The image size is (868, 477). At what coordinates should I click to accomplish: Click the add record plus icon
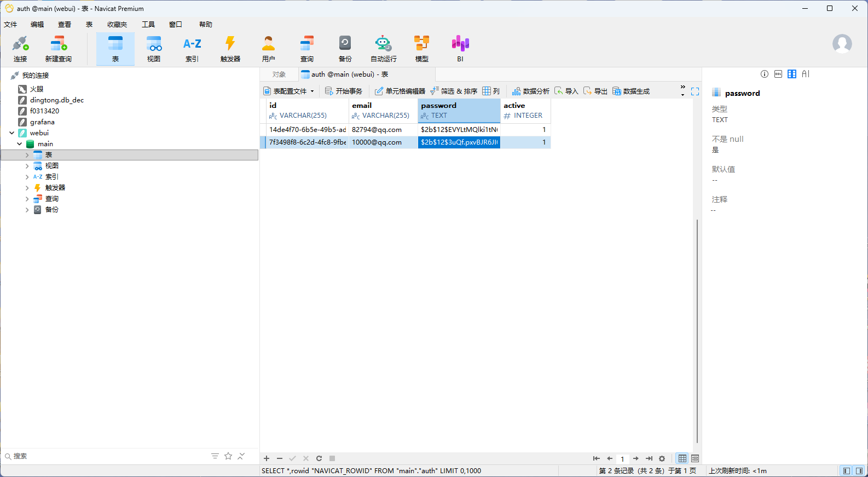click(x=267, y=458)
